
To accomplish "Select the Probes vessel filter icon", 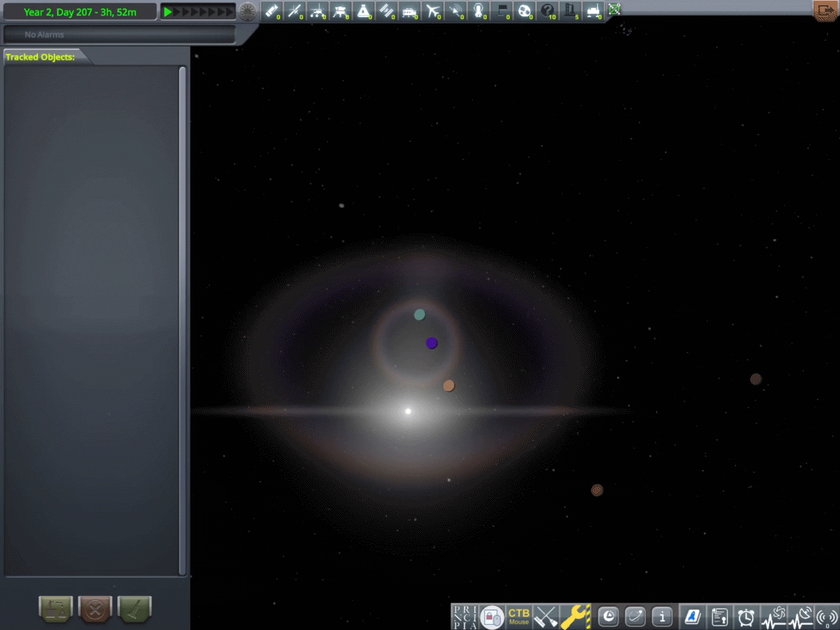I will pos(295,10).
